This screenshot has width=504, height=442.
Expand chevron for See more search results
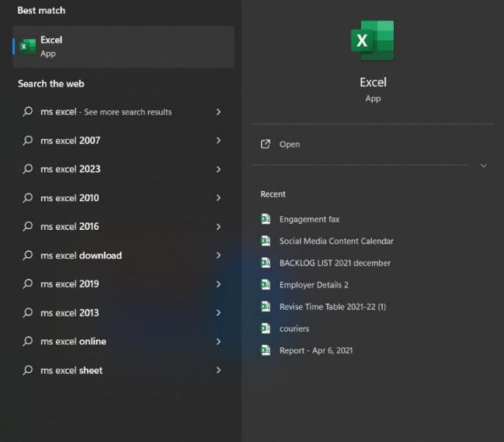[218, 112]
